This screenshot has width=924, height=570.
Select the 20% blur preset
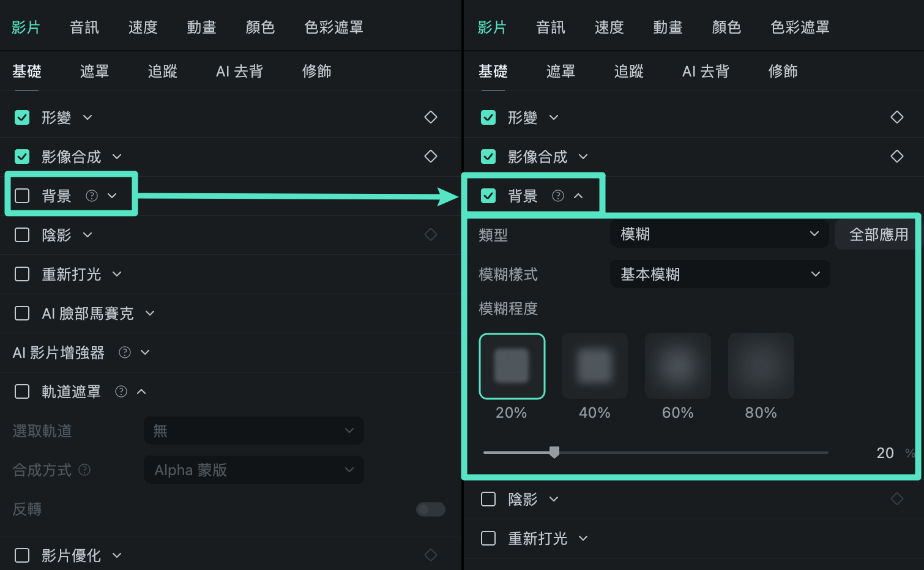[x=512, y=366]
